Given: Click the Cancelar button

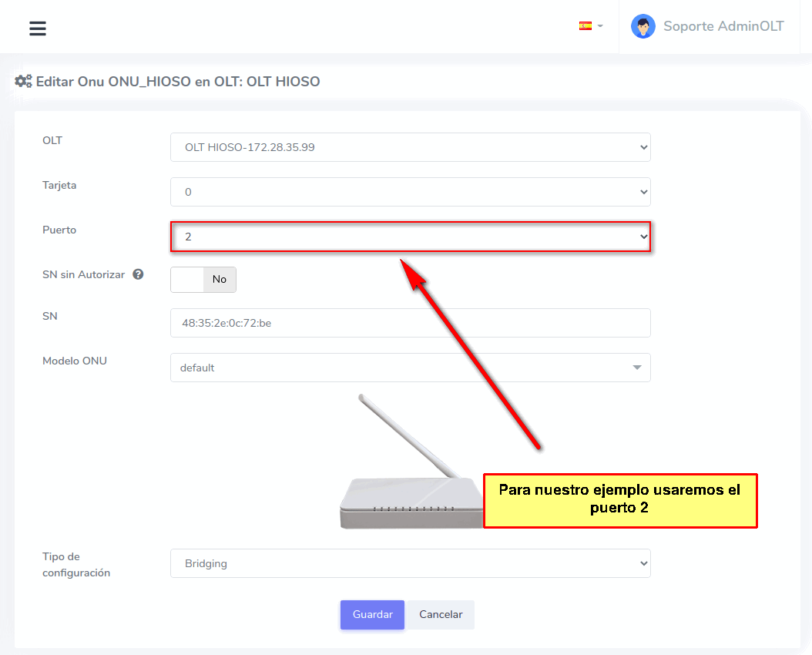Looking at the screenshot, I should pyautogui.click(x=441, y=615).
